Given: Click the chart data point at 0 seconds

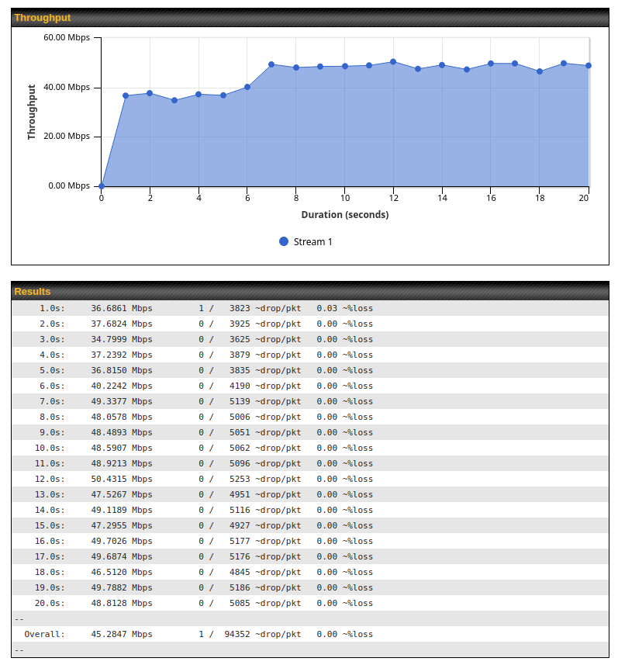Looking at the screenshot, I should (102, 186).
